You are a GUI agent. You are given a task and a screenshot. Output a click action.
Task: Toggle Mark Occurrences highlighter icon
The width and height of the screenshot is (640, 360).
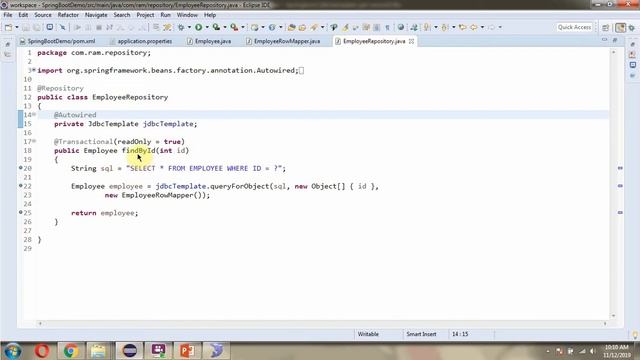[345, 27]
